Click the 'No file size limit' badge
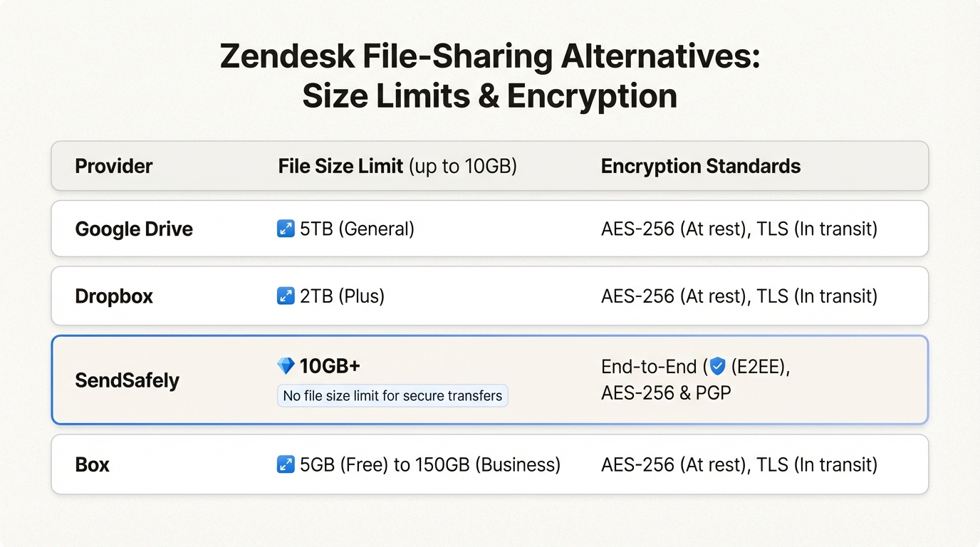Screen dimensions: 980x547 392,395
